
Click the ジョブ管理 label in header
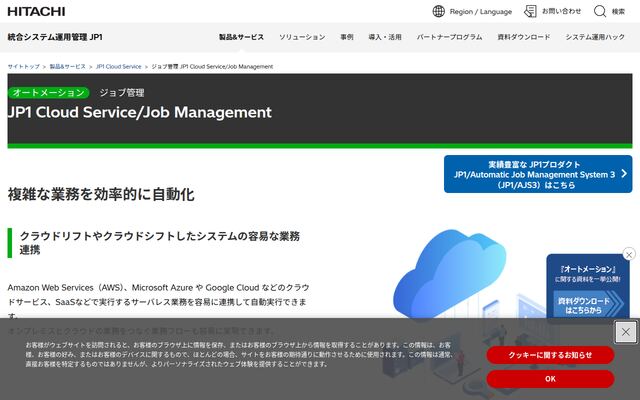[122, 93]
